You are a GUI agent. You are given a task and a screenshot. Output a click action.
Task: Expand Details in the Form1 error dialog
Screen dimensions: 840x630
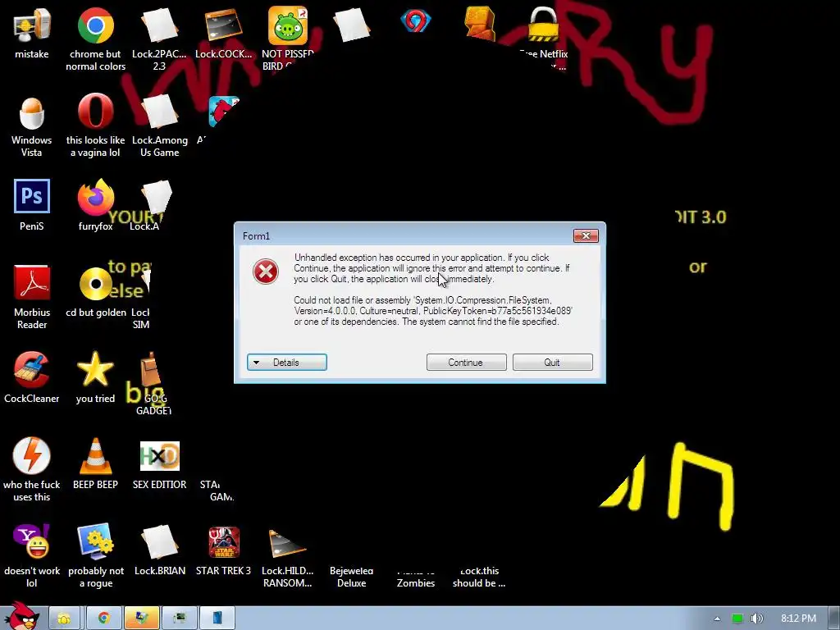coord(286,362)
